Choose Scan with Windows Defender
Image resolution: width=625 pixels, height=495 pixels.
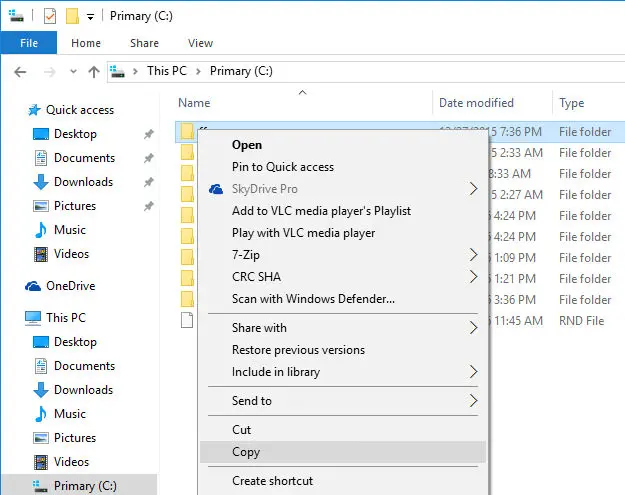pos(342,299)
